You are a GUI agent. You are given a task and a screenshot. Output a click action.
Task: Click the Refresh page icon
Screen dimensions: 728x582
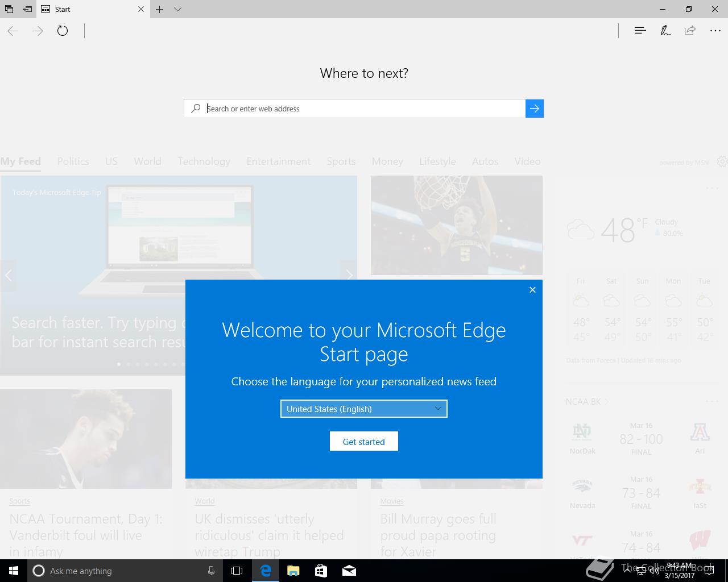[63, 31]
